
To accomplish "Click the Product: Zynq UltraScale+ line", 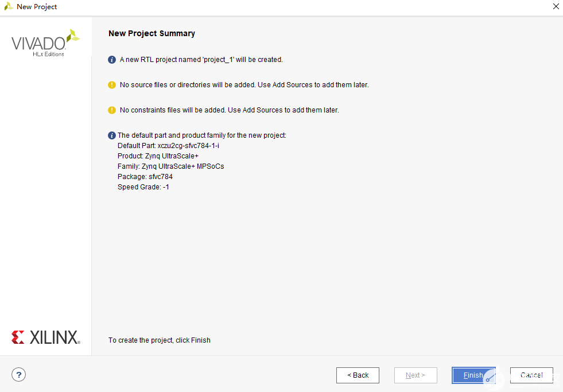I will click(158, 156).
